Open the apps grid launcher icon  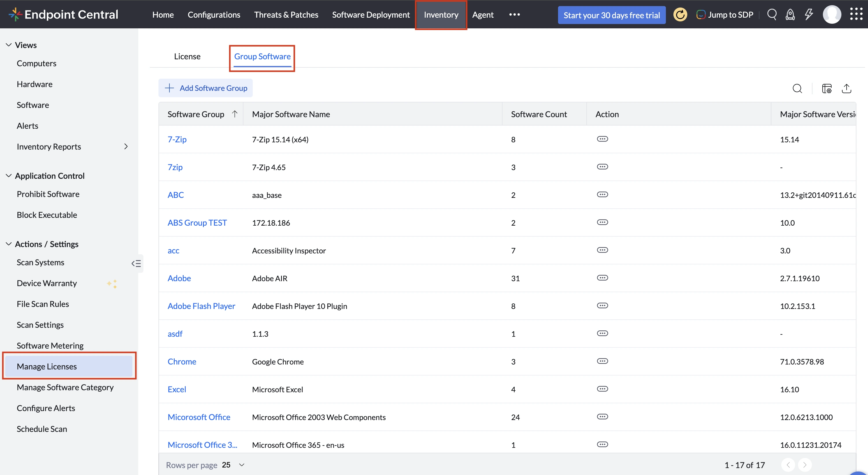856,14
